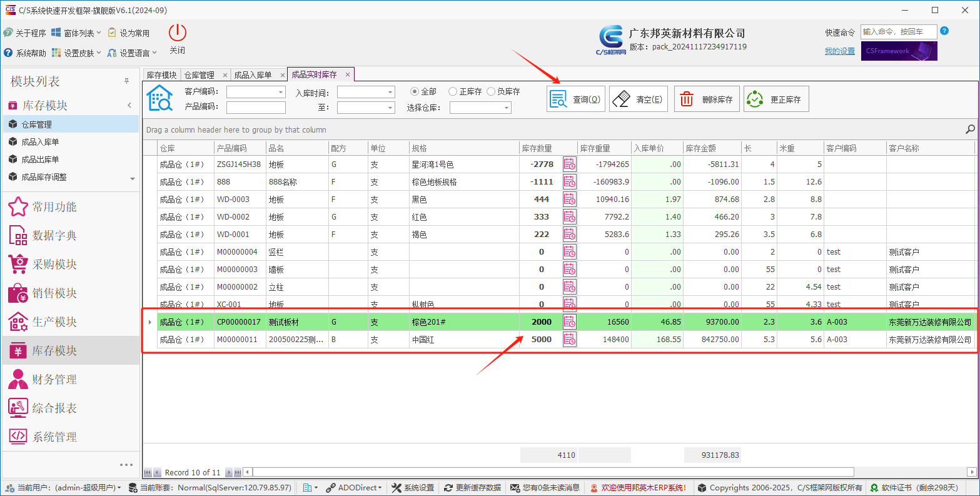Image resolution: width=980 pixels, height=496 pixels.
Task: Click the red 关闭 power icon
Action: coord(178,33)
